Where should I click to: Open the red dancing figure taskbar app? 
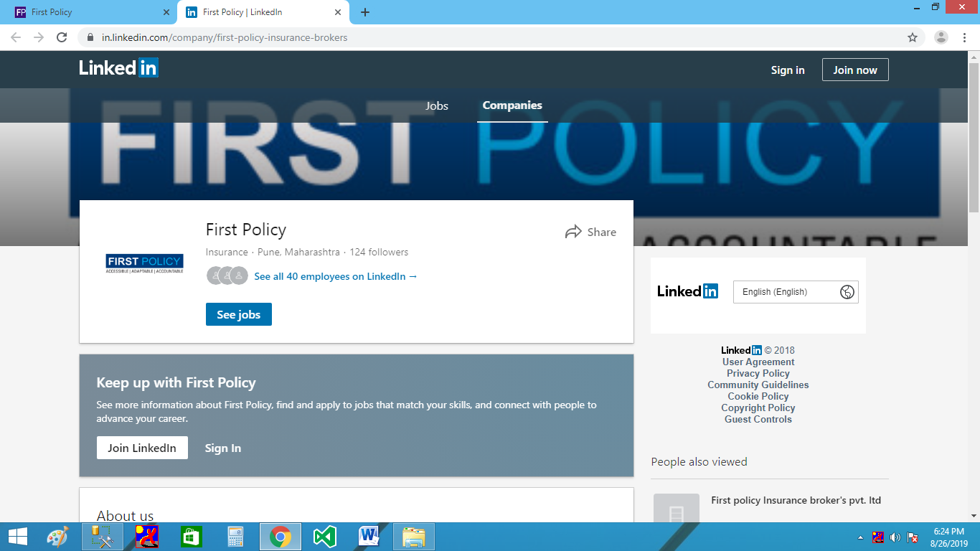pyautogui.click(x=147, y=537)
